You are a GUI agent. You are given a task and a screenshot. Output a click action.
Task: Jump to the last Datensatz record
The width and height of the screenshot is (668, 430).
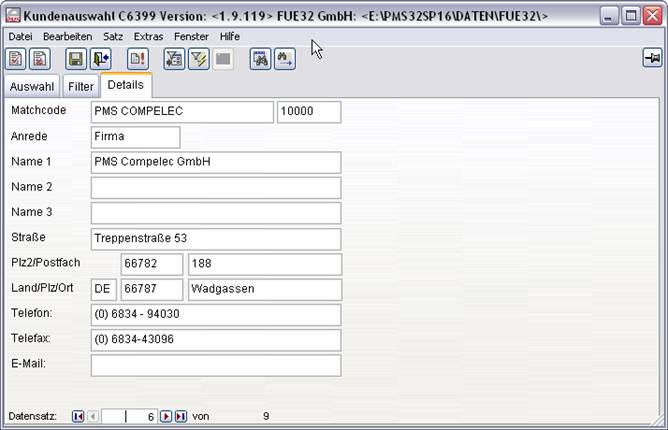(181, 416)
